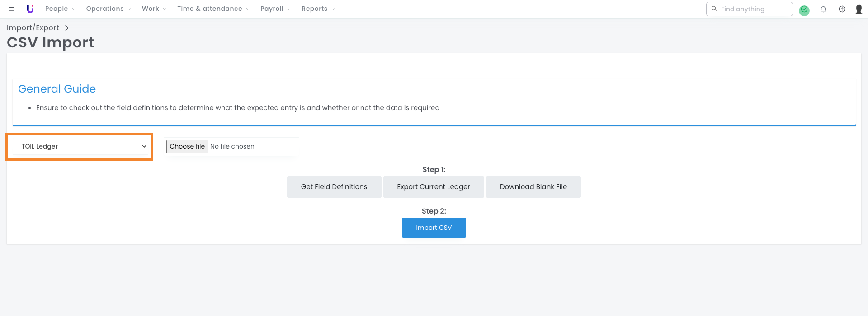The width and height of the screenshot is (868, 316).
Task: Click the Import CSV button
Action: [x=434, y=228]
